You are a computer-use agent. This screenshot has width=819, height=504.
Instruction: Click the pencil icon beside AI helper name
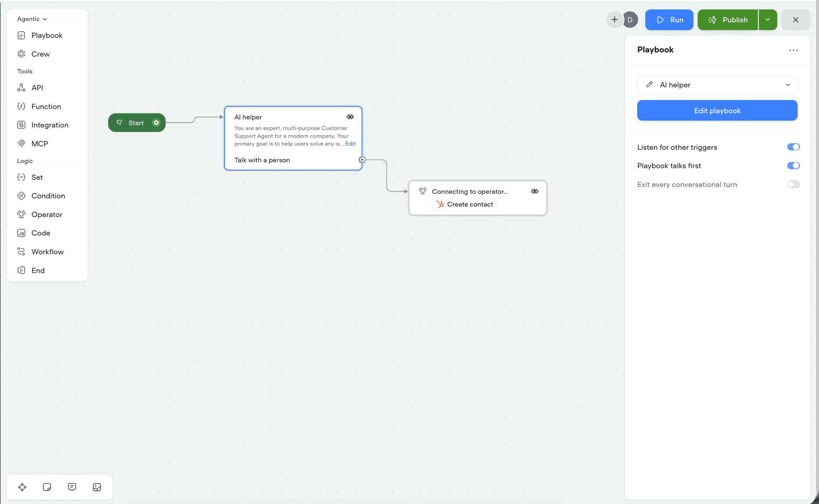pyautogui.click(x=649, y=84)
